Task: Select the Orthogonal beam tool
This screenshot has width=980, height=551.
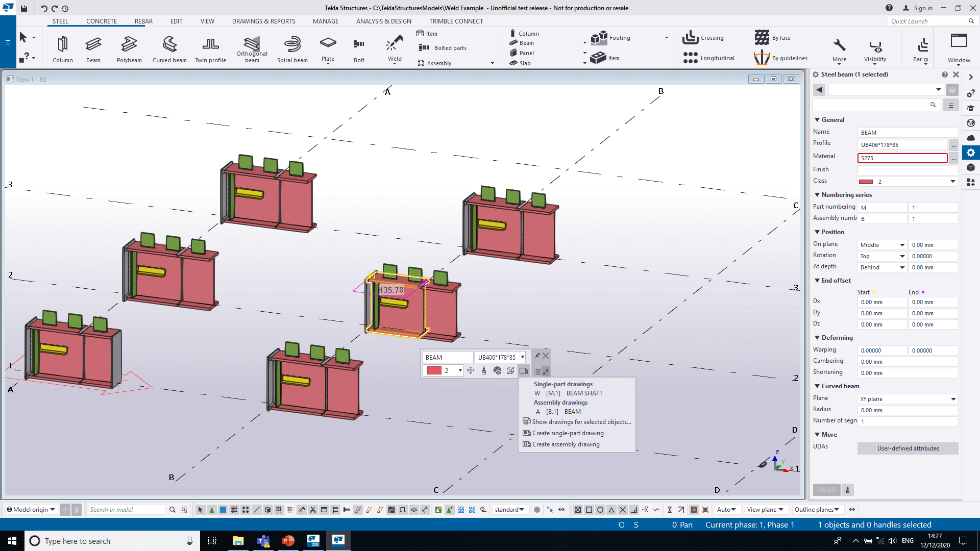Action: pos(252,49)
